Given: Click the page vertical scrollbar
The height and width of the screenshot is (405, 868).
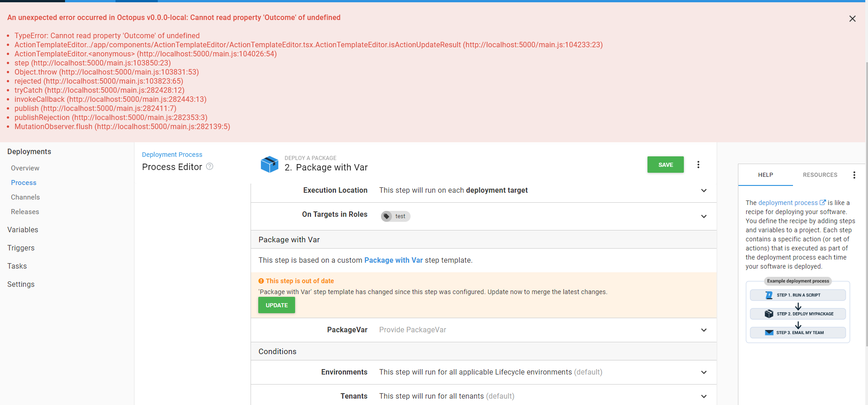Looking at the screenshot, I should 867,203.
